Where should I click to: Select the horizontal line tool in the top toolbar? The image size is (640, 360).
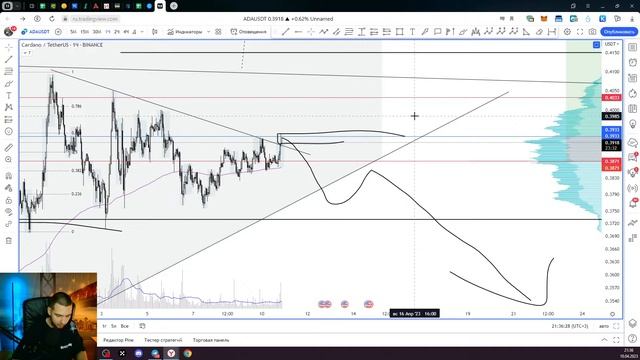pyautogui.click(x=298, y=32)
